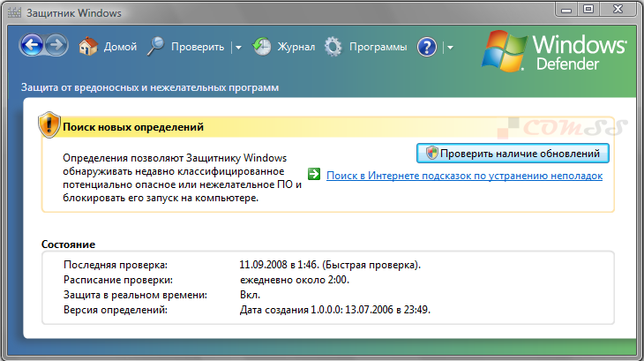Screen dimensions: 644x361
Task: Click the Защита от вредоносных программ subtitle
Action: pyautogui.click(x=150, y=87)
